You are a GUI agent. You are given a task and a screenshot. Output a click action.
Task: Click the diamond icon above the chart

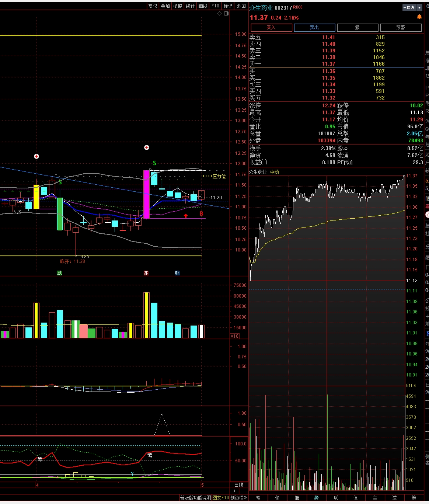220,13
